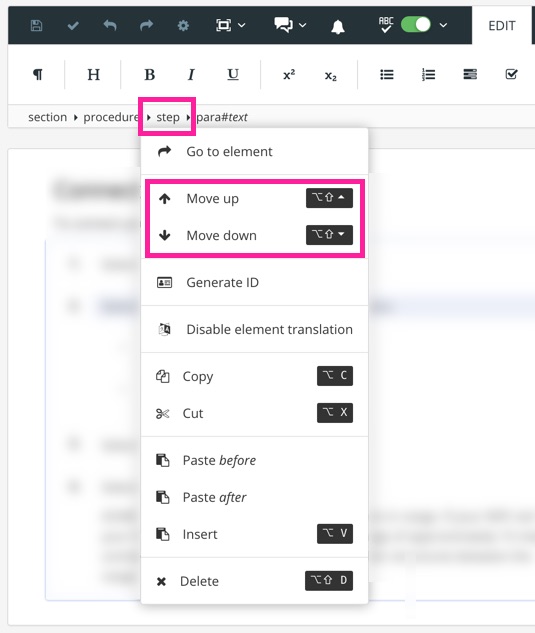535x633 pixels.
Task: Select step in the element breadcrumb
Action: (x=168, y=117)
